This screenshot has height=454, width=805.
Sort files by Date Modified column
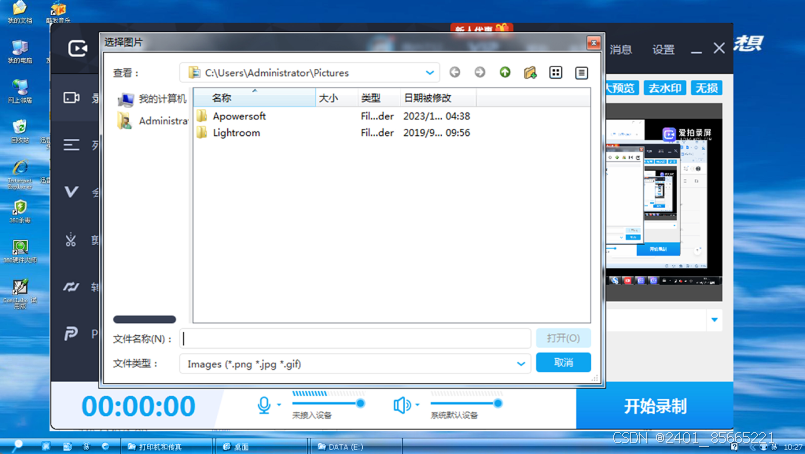[x=438, y=98]
